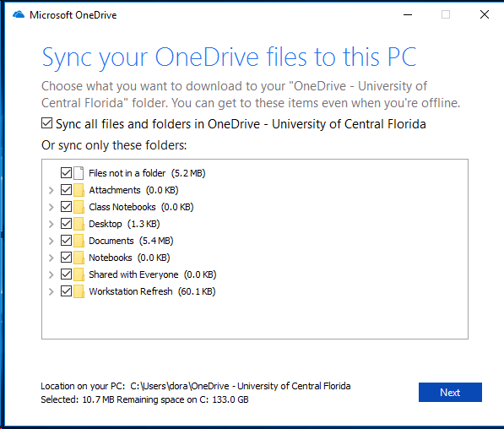Uncheck the Shared with Everyone checkbox

click(x=66, y=274)
